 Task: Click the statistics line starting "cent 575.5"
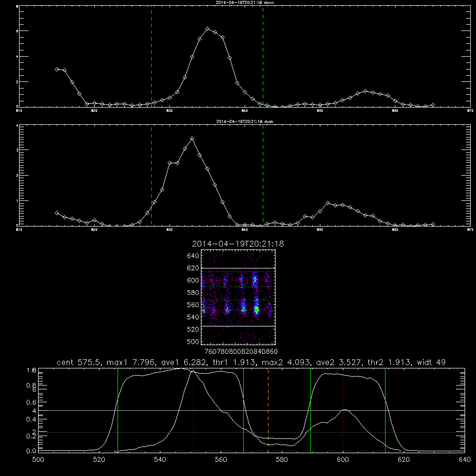coord(251,362)
